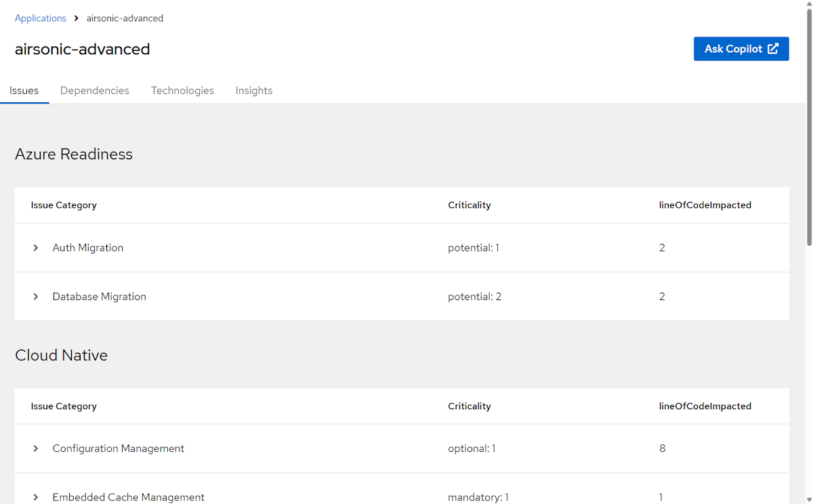Click the airsonic-advanced page title
Screen dimensions: 813x504
pyautogui.click(x=83, y=49)
